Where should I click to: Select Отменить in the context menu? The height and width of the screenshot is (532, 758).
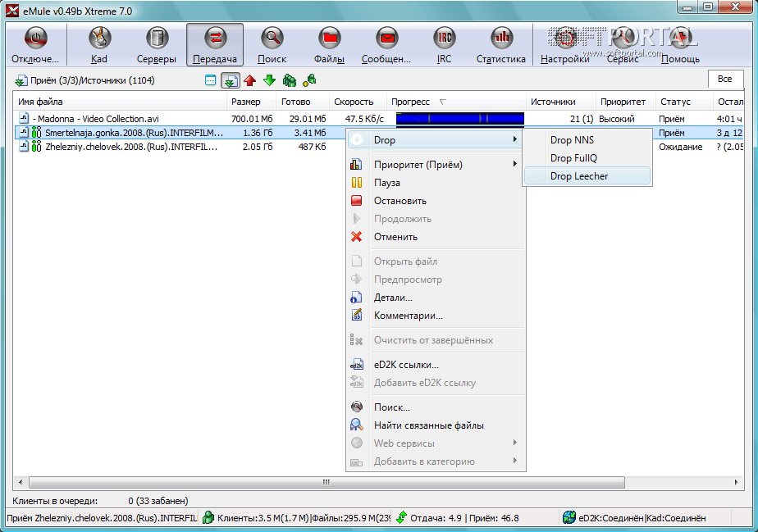click(436, 237)
